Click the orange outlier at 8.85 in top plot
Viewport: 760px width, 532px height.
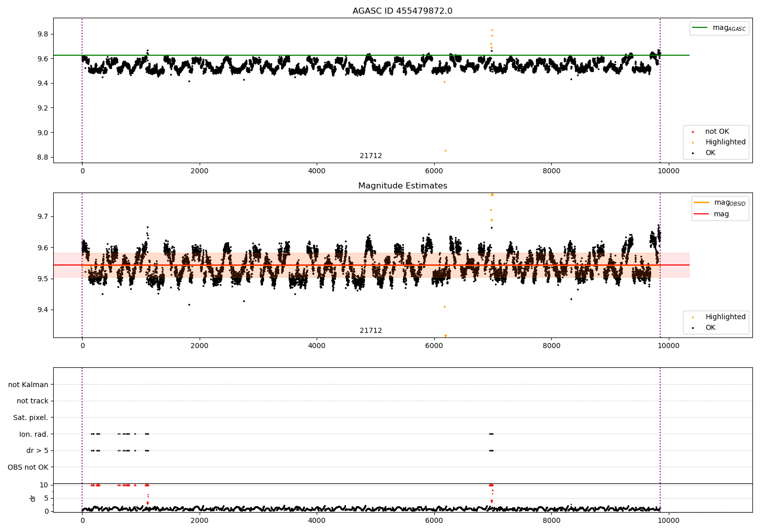point(445,150)
